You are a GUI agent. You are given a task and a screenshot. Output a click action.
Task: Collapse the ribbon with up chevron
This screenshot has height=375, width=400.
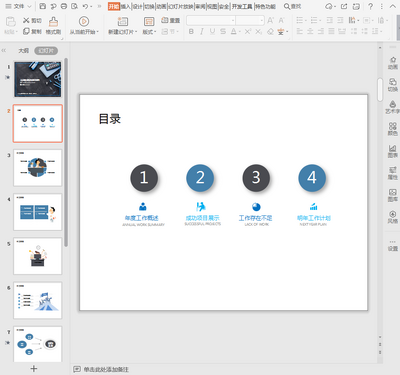[x=393, y=6]
